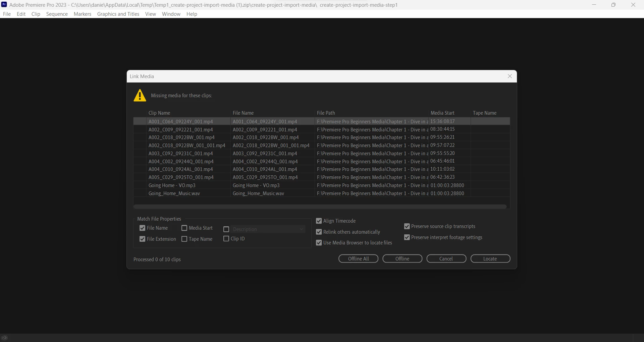The height and width of the screenshot is (342, 644).
Task: Click the Locate button
Action: pyautogui.click(x=490, y=259)
